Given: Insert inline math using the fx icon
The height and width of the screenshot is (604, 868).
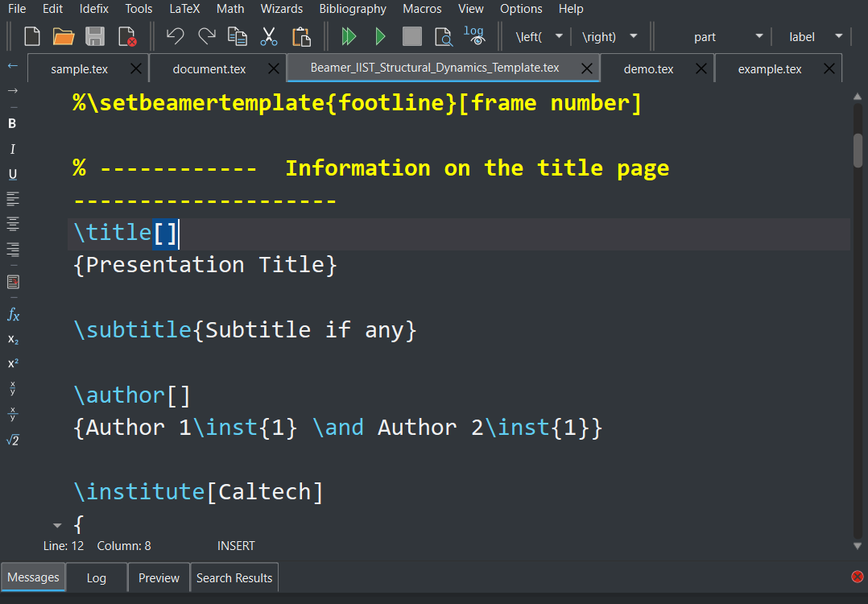Looking at the screenshot, I should pos(12,314).
